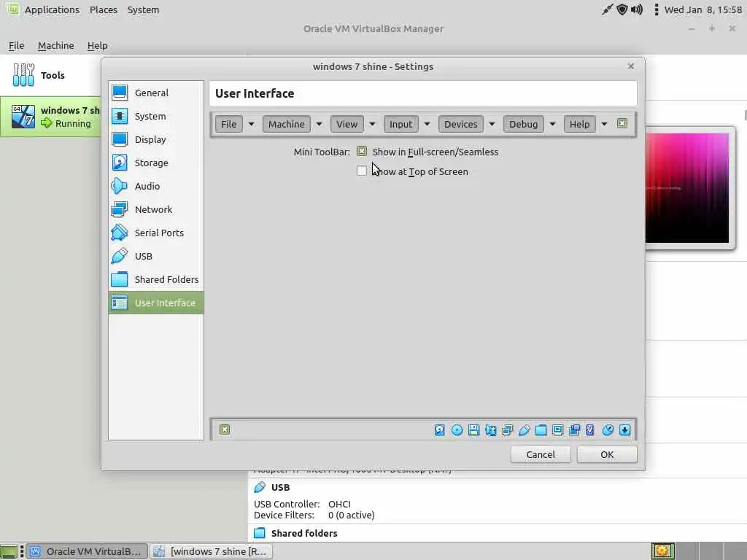
Task: Open the Places menu in top panel
Action: pyautogui.click(x=104, y=9)
